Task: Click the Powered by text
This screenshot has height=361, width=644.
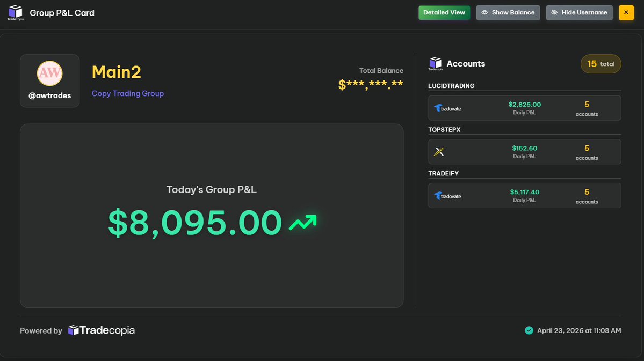Action: [41, 330]
